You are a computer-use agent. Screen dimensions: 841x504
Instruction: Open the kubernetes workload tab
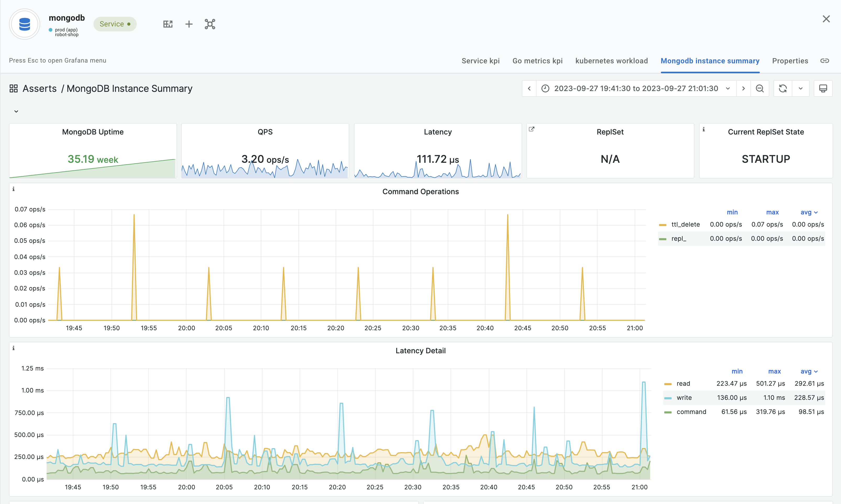611,61
